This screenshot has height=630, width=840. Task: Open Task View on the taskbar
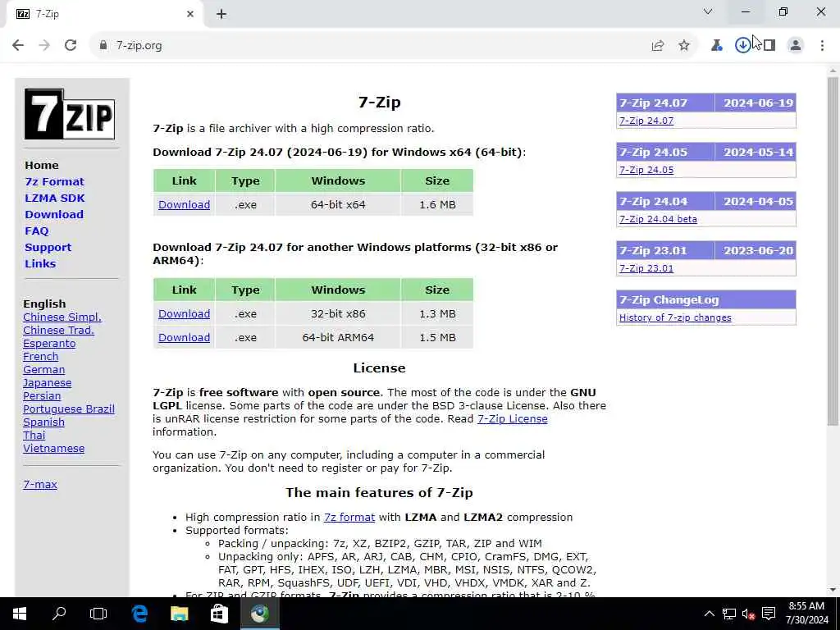coord(98,614)
